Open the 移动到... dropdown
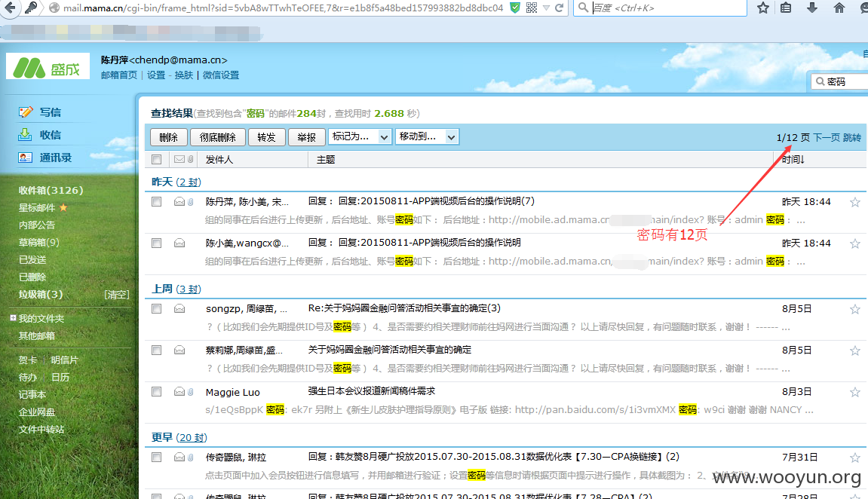Image resolution: width=868 pixels, height=499 pixels. pos(427,136)
